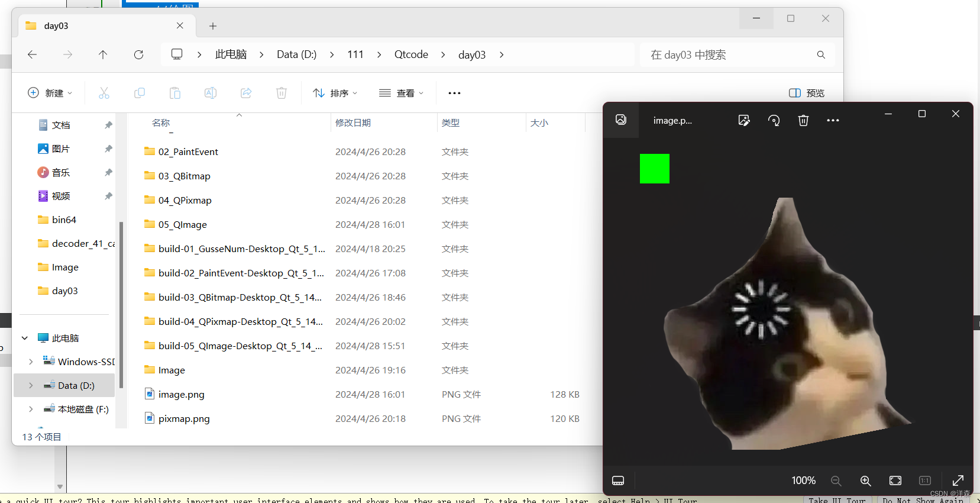The width and height of the screenshot is (980, 503).
Task: Rotate the image in Photos viewer
Action: (x=774, y=120)
